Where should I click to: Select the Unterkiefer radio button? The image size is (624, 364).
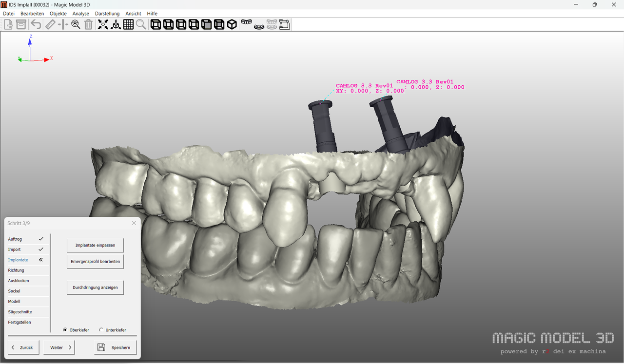click(101, 330)
